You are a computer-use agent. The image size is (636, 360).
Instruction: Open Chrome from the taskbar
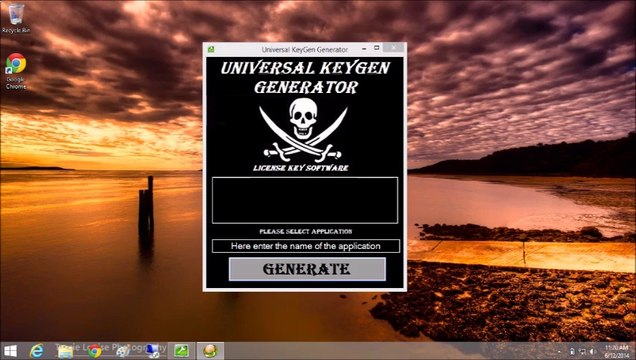coord(94,351)
